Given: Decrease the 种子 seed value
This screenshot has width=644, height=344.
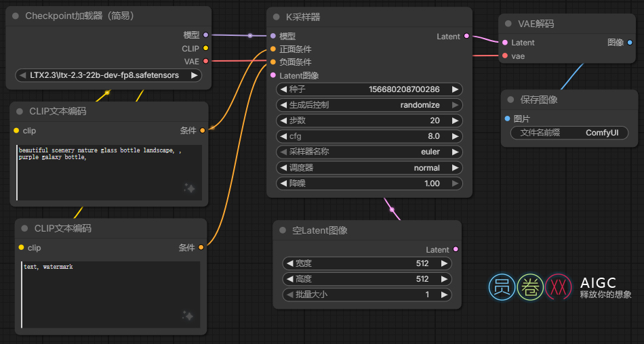Looking at the screenshot, I should pyautogui.click(x=283, y=89).
